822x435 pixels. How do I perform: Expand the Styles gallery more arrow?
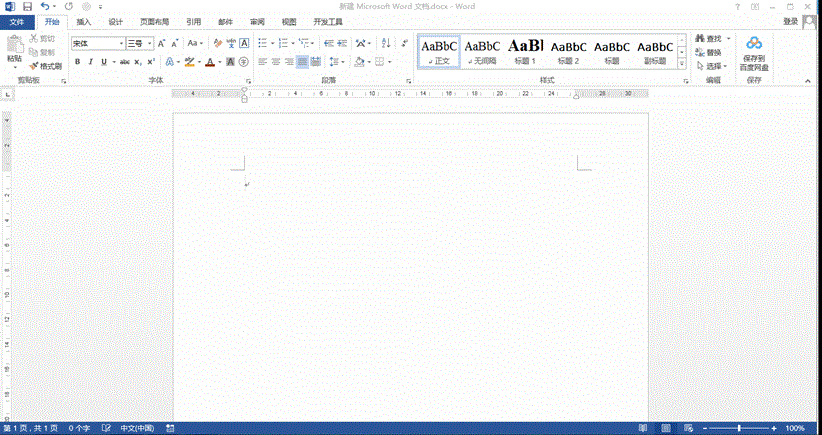pos(682,64)
